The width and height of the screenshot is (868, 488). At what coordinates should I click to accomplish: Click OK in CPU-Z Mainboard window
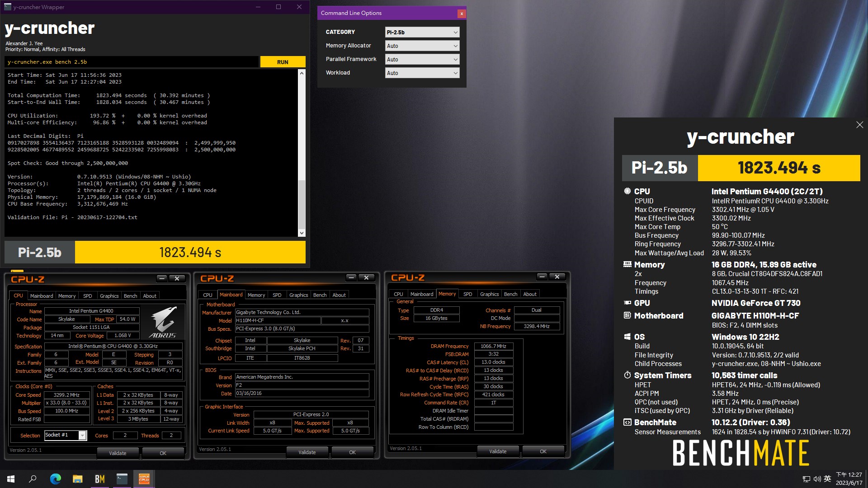(x=352, y=452)
